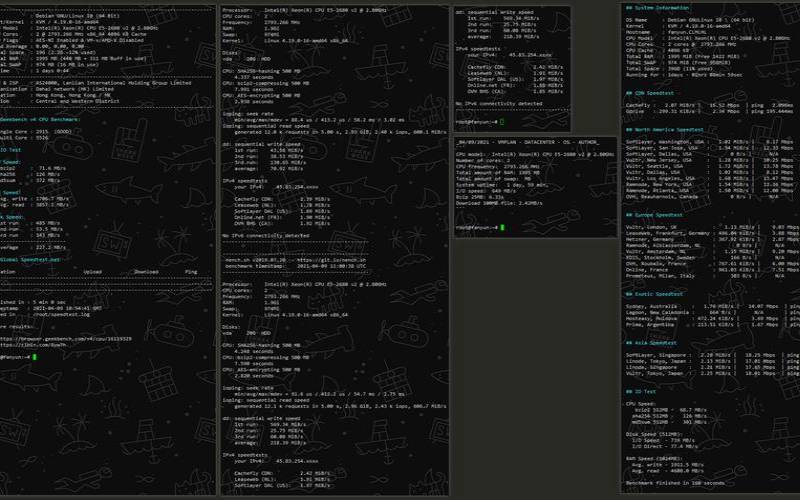Click the "Geekbench v4 CPU Benchmark:" heading
This screenshot has height=500, width=800.
coord(40,119)
